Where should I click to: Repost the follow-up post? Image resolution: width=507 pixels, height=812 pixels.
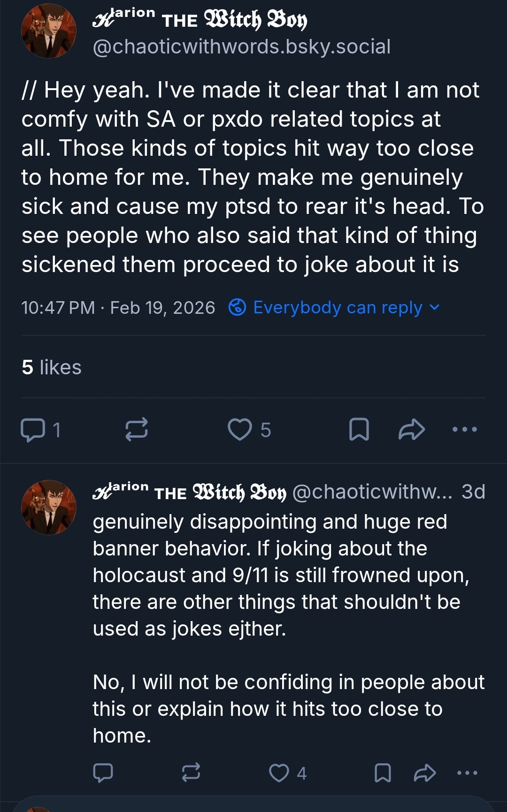pos(191,773)
